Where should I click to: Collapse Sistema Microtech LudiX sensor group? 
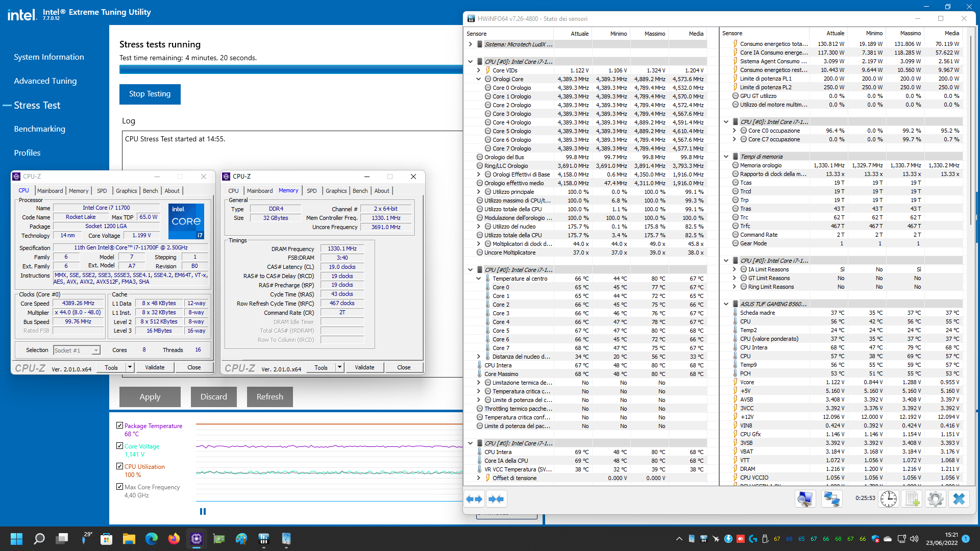[x=470, y=44]
